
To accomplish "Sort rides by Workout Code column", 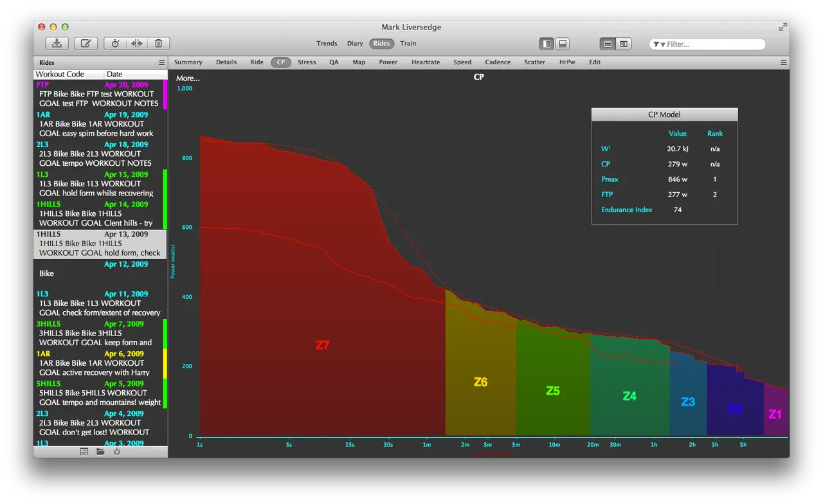I will coord(69,75).
